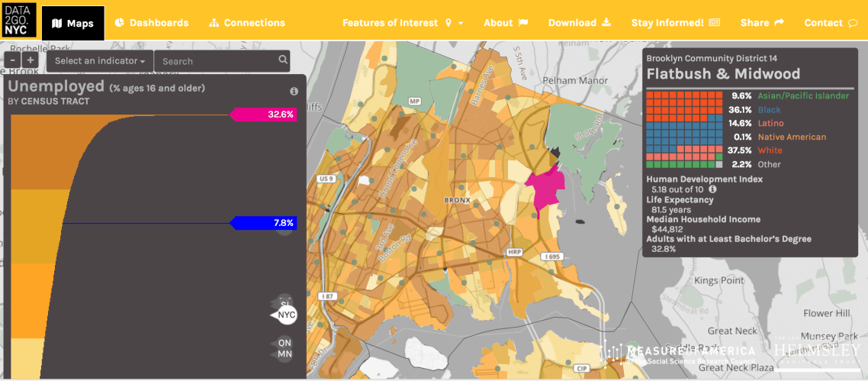Open the About page
This screenshot has height=381, width=868.
pos(505,23)
